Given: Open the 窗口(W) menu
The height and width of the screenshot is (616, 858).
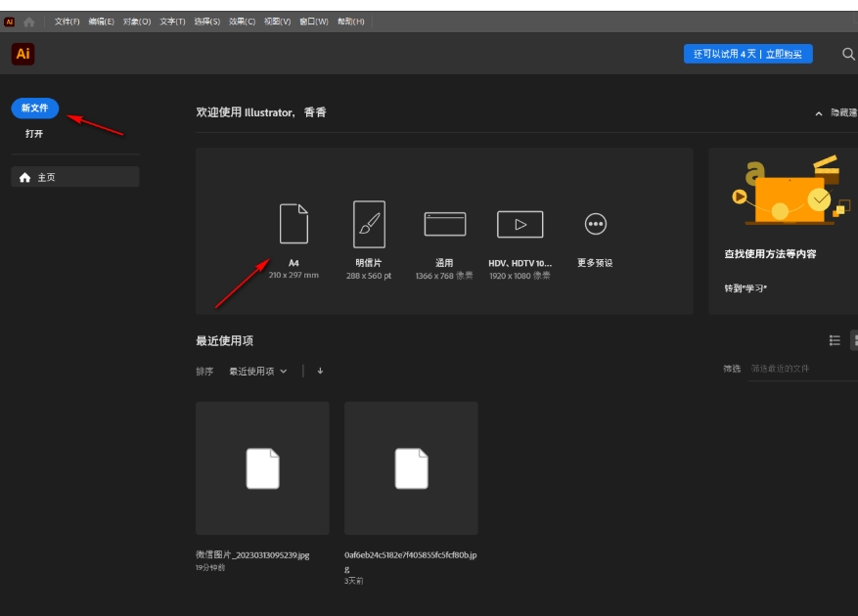Looking at the screenshot, I should coord(314,22).
